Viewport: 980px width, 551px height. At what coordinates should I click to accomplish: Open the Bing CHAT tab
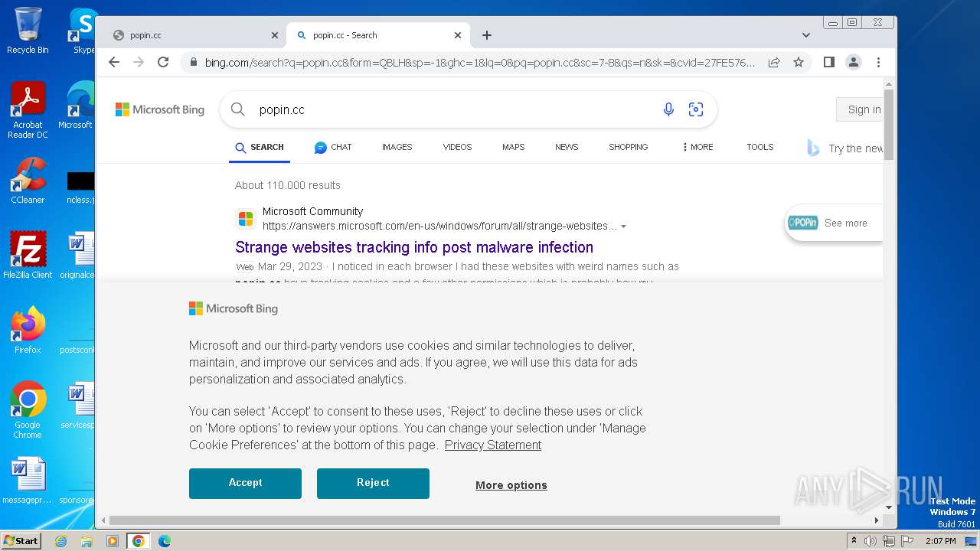coord(333,147)
